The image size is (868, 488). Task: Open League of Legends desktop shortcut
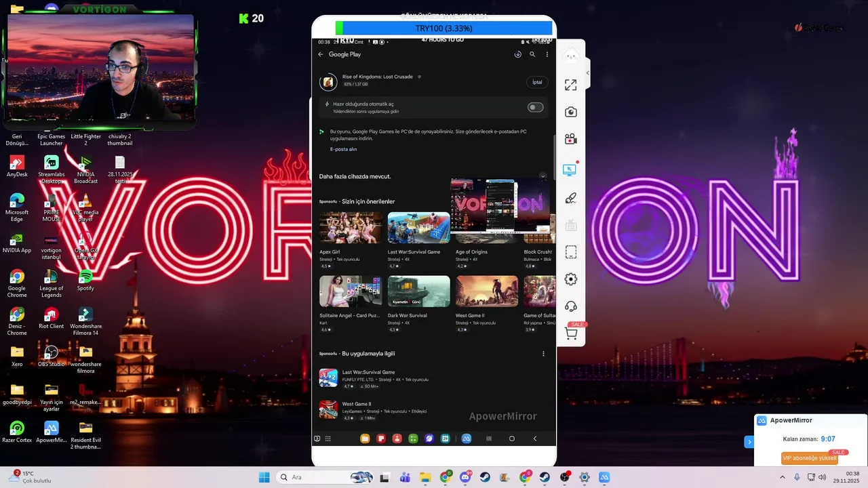coord(52,284)
